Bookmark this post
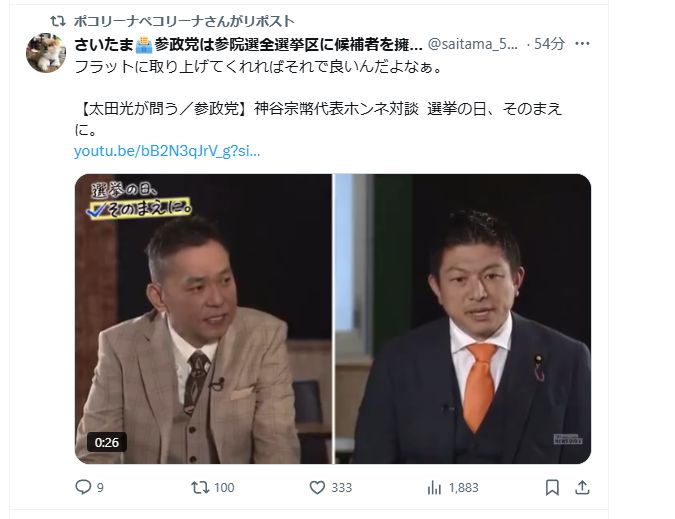The image size is (675, 519). click(x=552, y=488)
